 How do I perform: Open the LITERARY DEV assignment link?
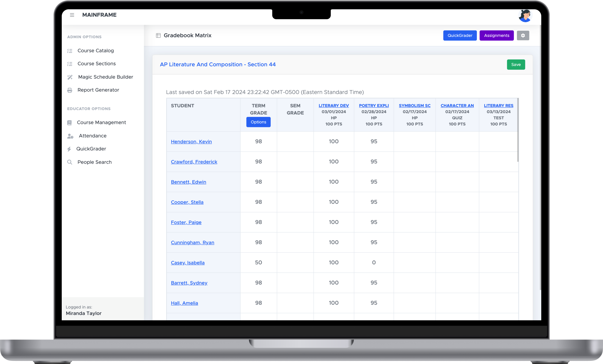coord(333,105)
